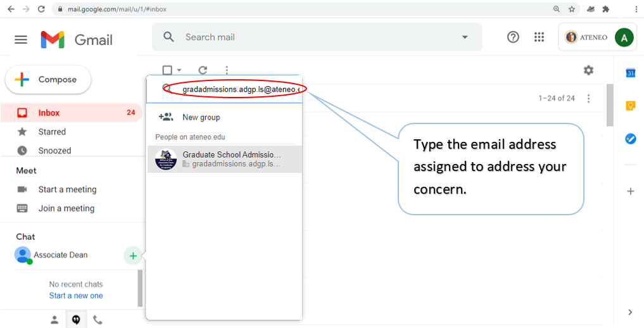This screenshot has width=644, height=328.
Task: Create a New group chat
Action: 201,117
